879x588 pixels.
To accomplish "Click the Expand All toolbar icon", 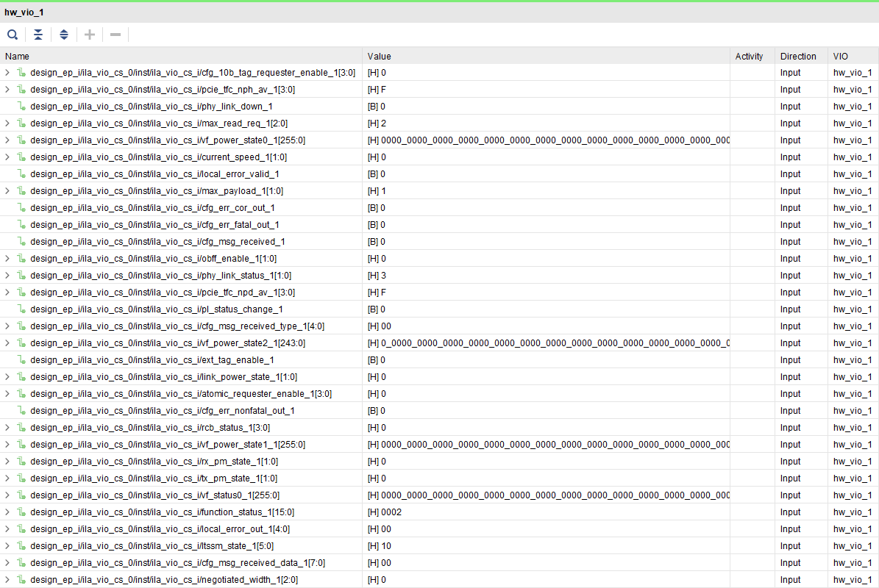I will [64, 35].
